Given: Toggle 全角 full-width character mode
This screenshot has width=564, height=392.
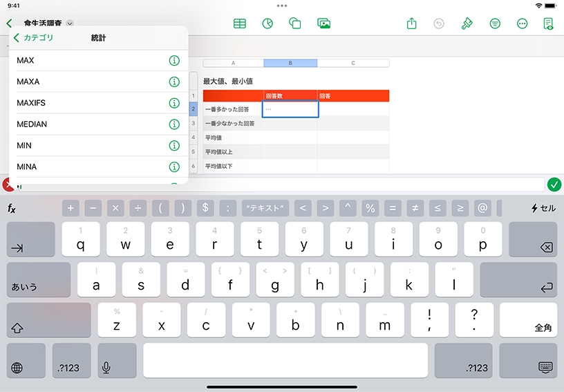Looking at the screenshot, I should tap(528, 320).
